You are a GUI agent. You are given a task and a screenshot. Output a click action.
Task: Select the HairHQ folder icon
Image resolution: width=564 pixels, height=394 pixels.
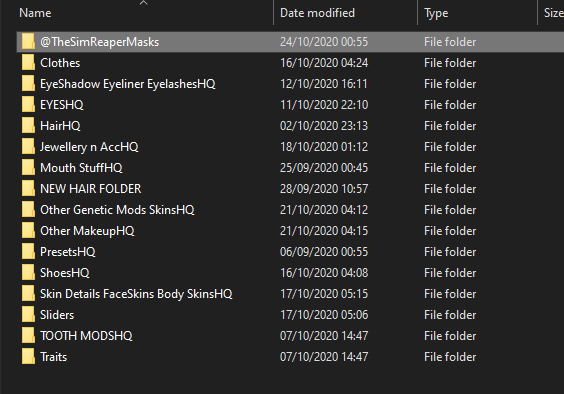[28, 126]
